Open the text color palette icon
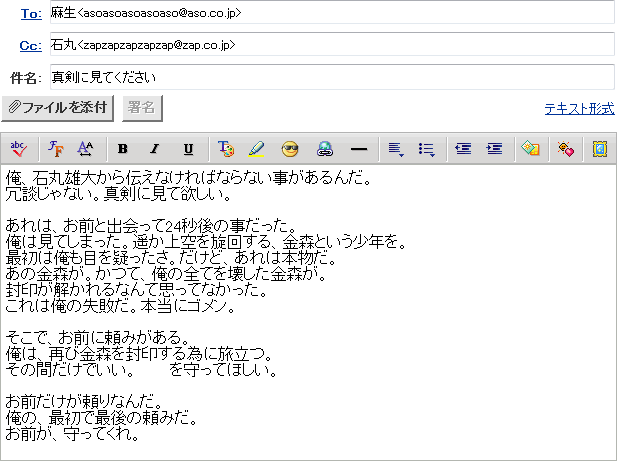617x461 pixels. tap(226, 149)
